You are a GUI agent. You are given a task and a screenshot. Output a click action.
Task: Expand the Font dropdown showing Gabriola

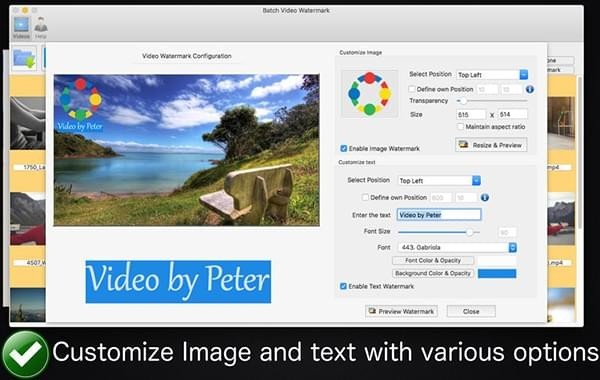(457, 248)
